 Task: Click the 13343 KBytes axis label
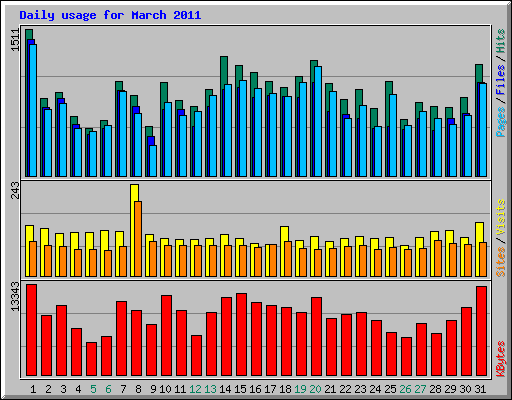point(16,297)
